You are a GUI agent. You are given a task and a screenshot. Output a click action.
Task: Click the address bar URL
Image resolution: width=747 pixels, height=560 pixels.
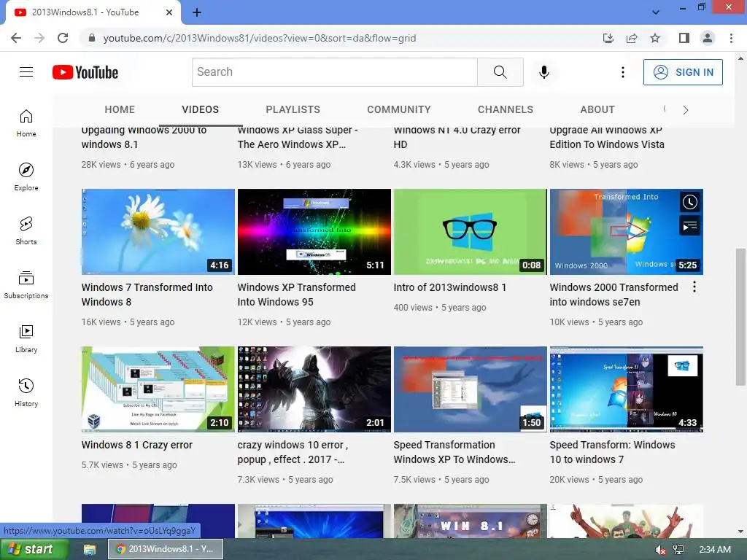click(x=260, y=38)
